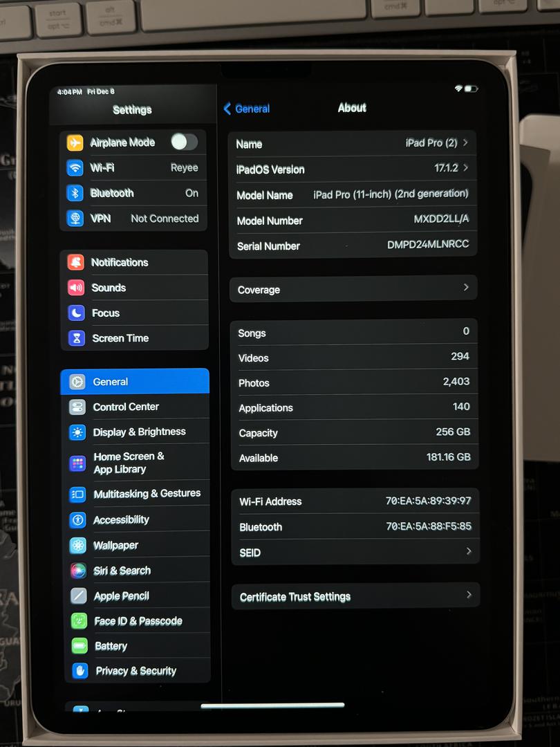The width and height of the screenshot is (560, 747).
Task: Open the iPadOS Version row chevron
Action: pos(465,167)
